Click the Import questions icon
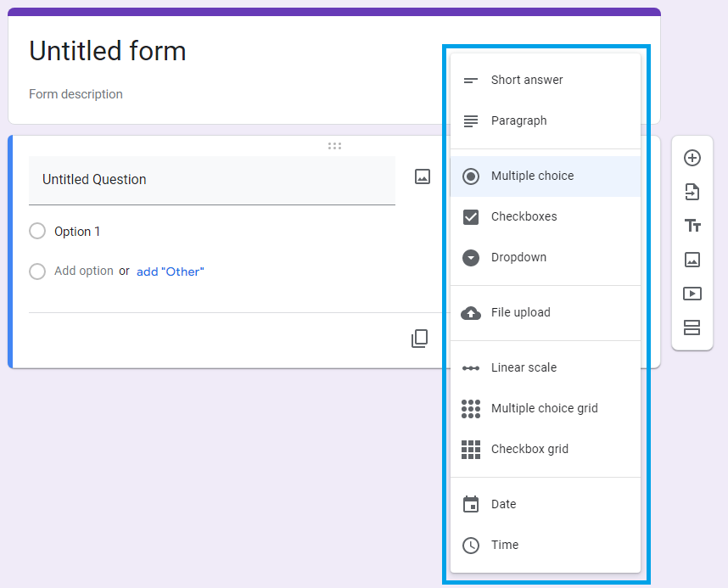The height and width of the screenshot is (588, 728). (692, 192)
